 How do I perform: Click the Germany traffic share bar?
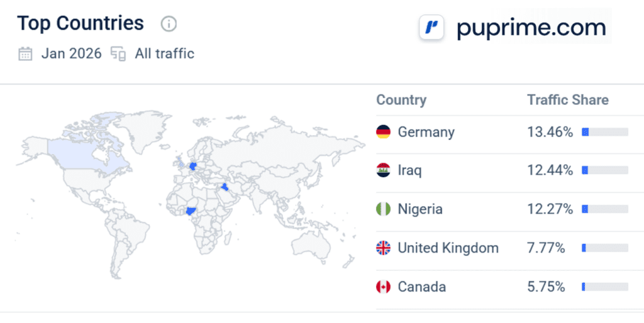click(x=604, y=132)
